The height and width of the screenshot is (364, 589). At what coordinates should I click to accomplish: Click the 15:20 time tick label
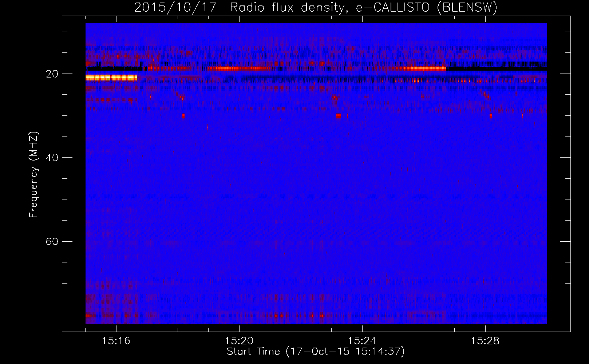coord(239,341)
